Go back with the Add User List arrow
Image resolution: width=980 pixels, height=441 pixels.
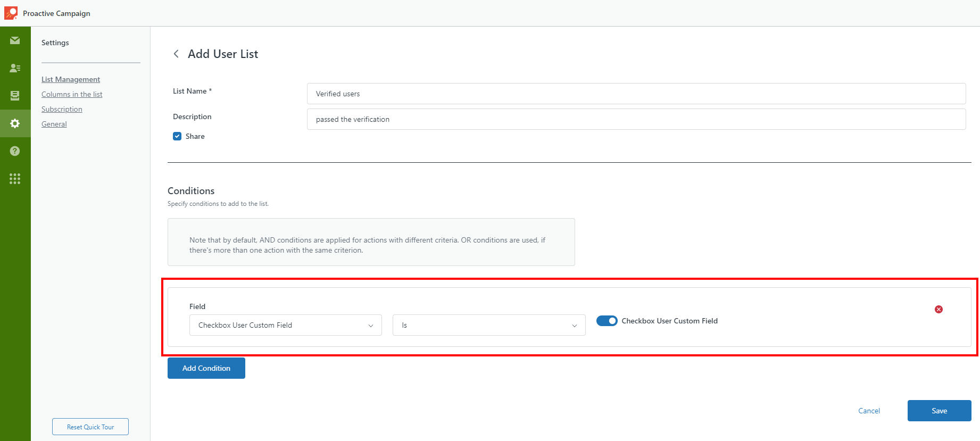point(176,54)
